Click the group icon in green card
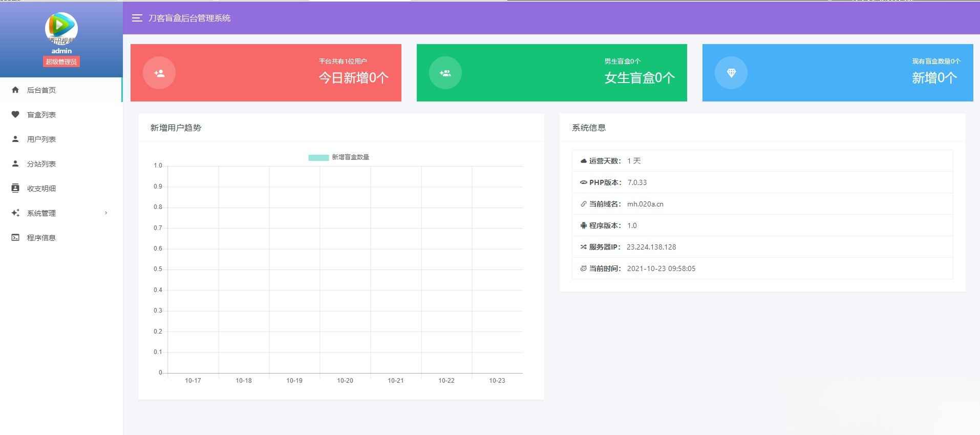The width and height of the screenshot is (980, 435). click(445, 73)
